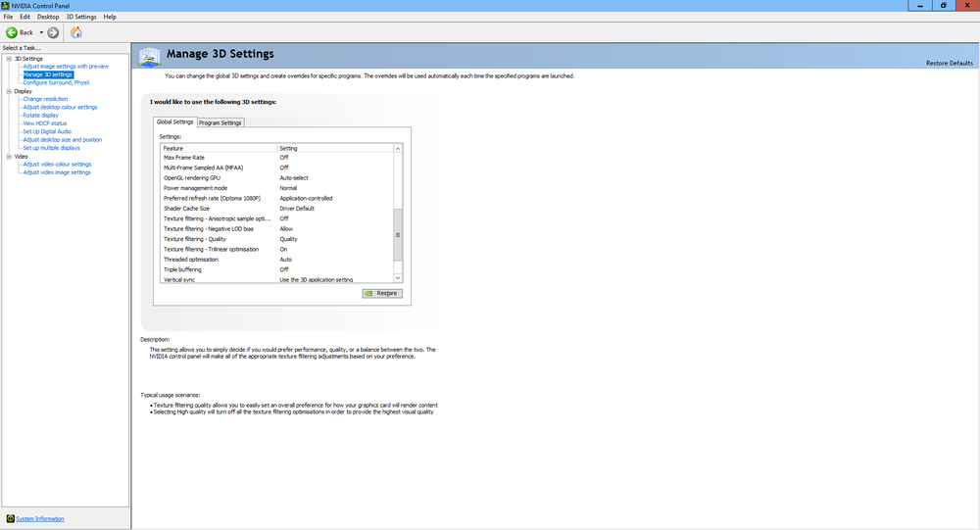Select OpenGL rendering GPU row
Screen dimensions: 980x530
coord(277,178)
